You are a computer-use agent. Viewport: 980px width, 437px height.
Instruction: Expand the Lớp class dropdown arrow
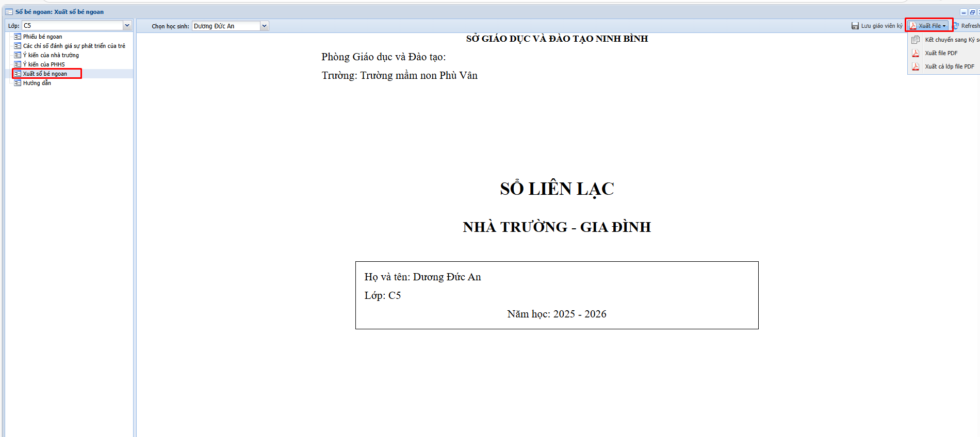coord(127,25)
